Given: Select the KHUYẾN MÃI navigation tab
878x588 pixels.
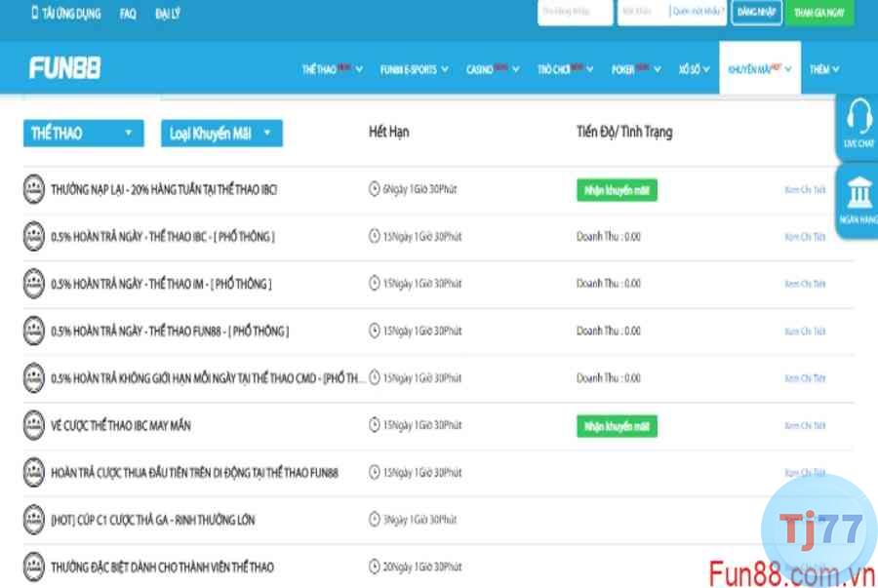Looking at the screenshot, I should [759, 69].
